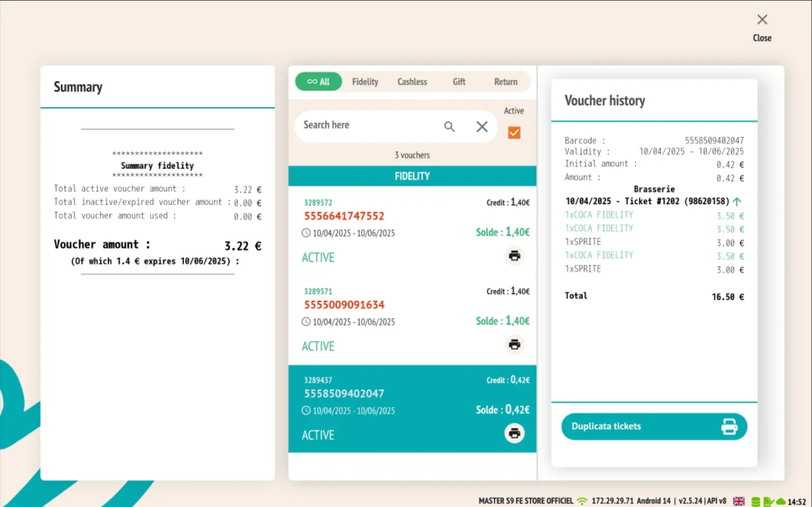The width and height of the screenshot is (812, 507).
Task: Click the 14:52 clock in status bar
Action: coord(797,502)
